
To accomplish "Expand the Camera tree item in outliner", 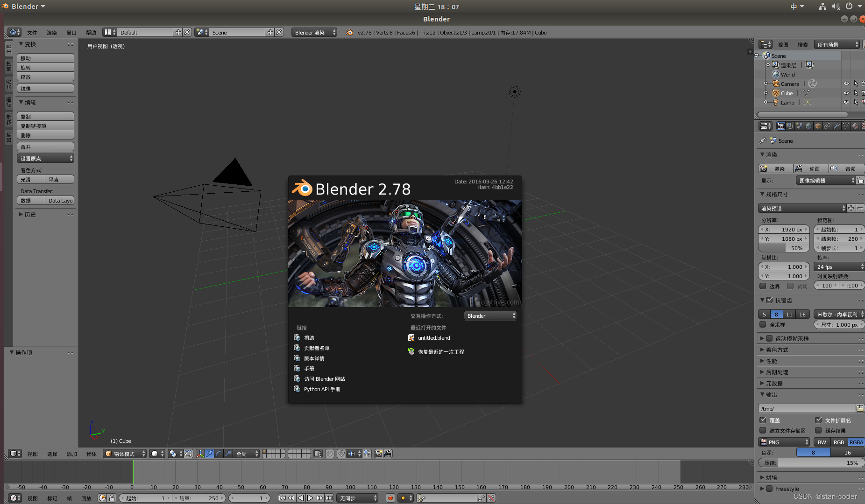I will [766, 84].
